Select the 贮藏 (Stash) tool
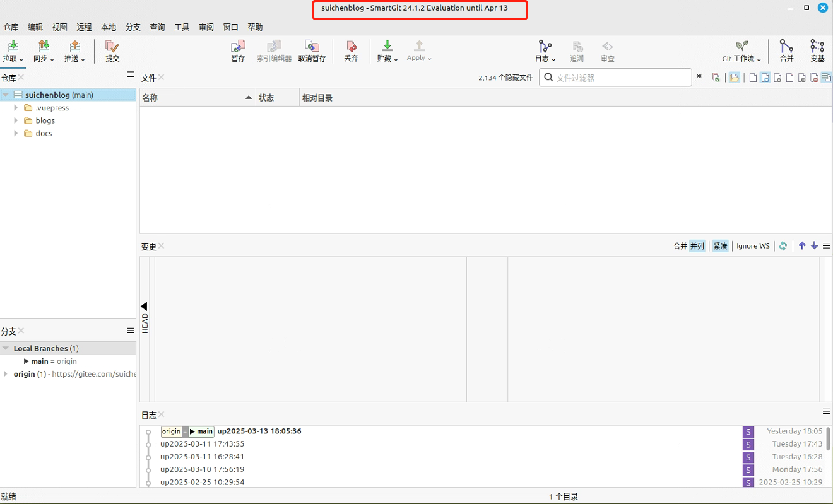 coord(386,50)
